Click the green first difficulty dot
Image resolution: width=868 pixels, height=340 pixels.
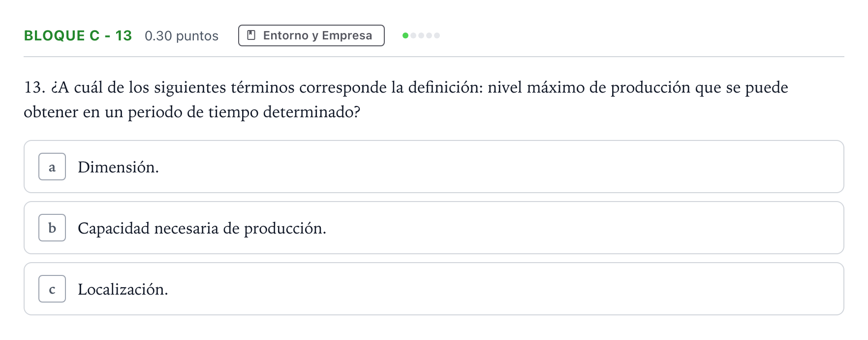pos(405,35)
